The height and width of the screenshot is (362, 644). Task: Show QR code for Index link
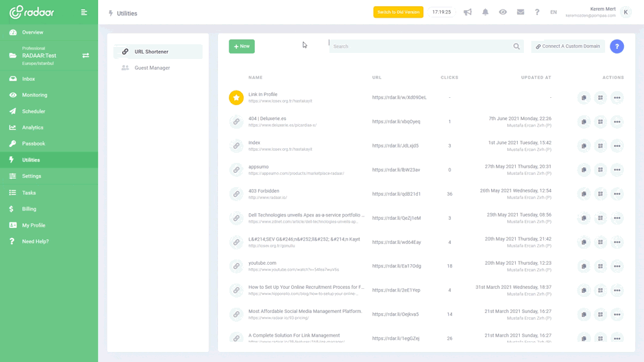600,146
